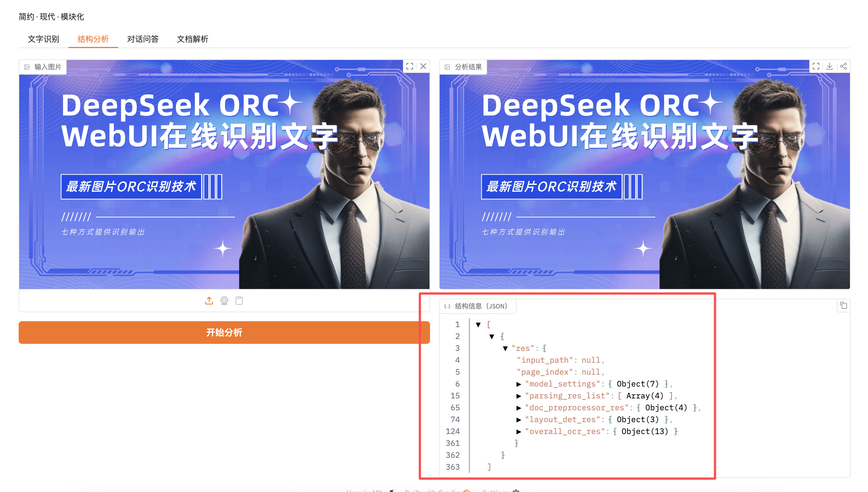The image size is (868, 492).
Task: Open analysis result image fullscreen
Action: (x=816, y=66)
